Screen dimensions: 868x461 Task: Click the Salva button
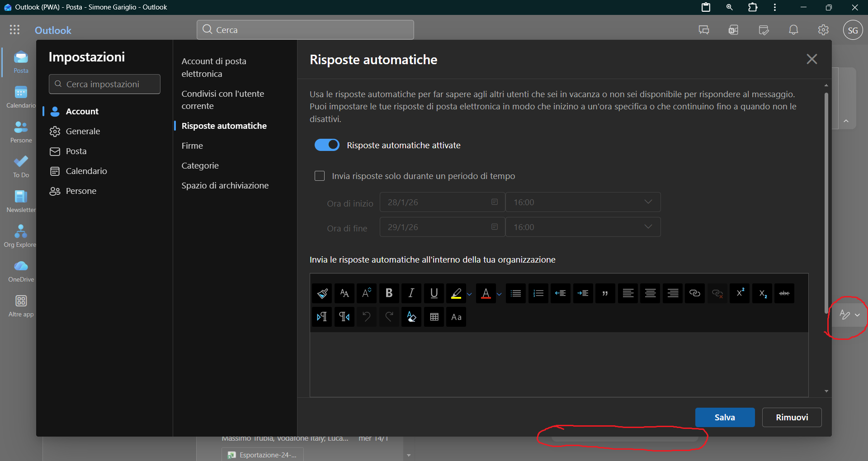(725, 417)
